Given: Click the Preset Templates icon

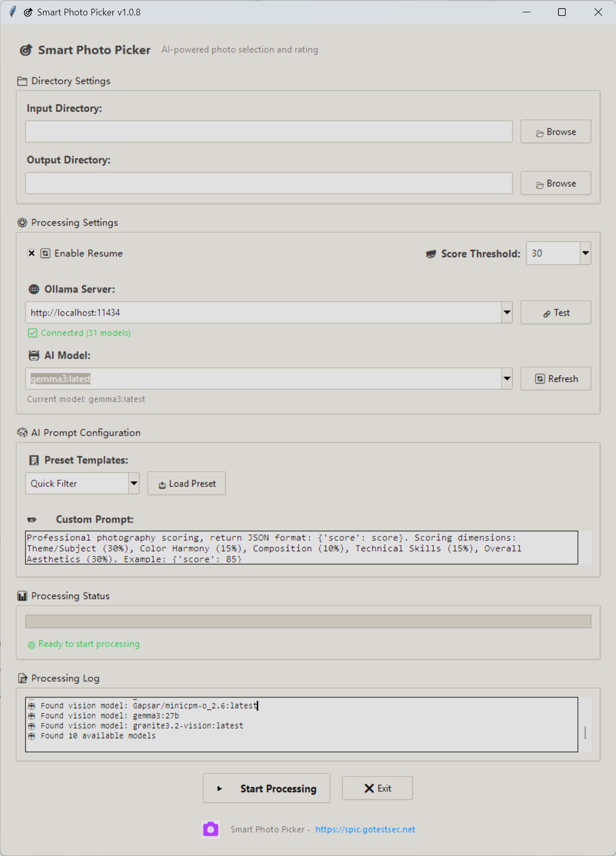Looking at the screenshot, I should (x=34, y=460).
